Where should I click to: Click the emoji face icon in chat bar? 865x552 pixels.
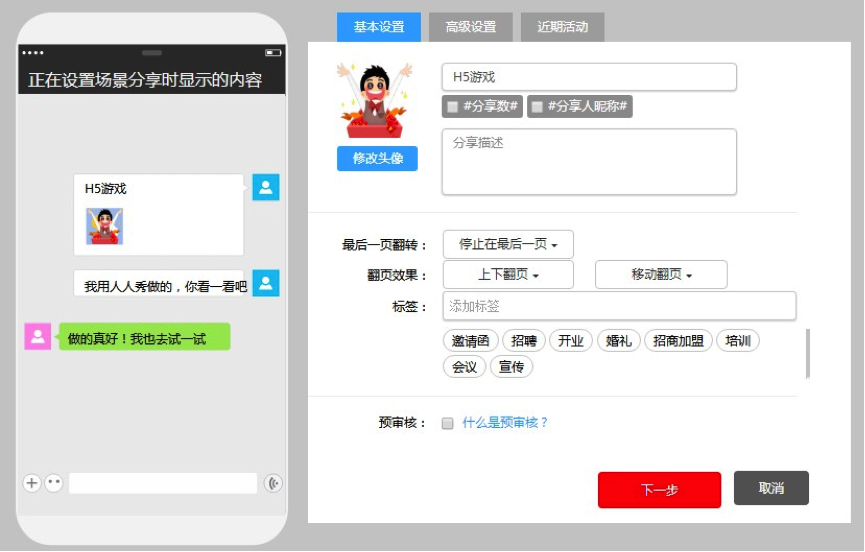pyautogui.click(x=54, y=483)
